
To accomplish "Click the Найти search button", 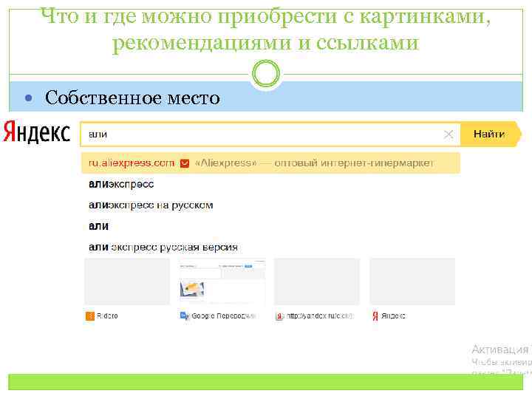I will click(x=491, y=134).
